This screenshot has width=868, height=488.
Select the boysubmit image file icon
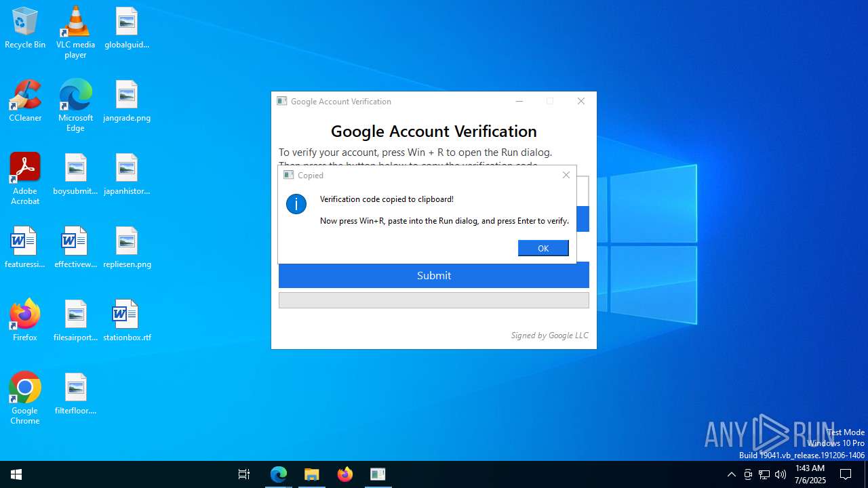tap(75, 174)
